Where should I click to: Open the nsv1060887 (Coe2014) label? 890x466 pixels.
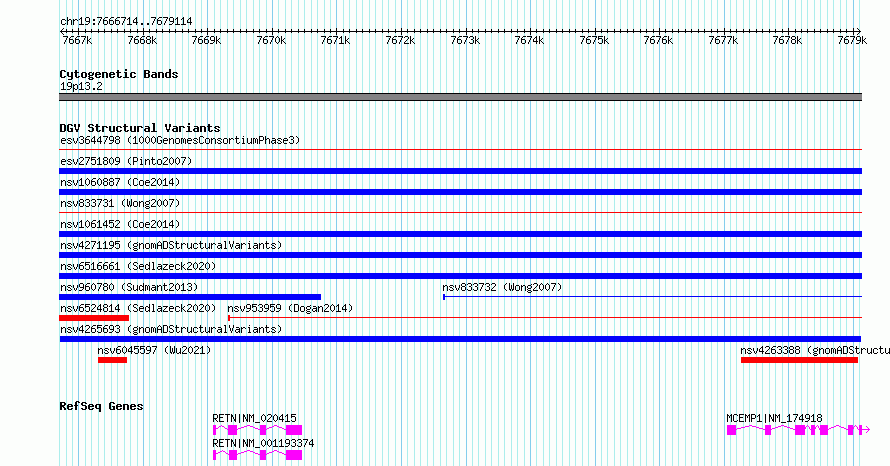tap(120, 182)
